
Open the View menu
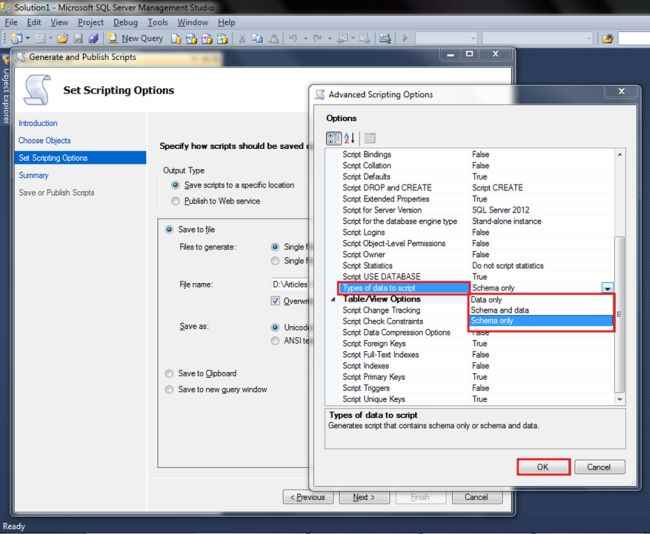tap(59, 22)
